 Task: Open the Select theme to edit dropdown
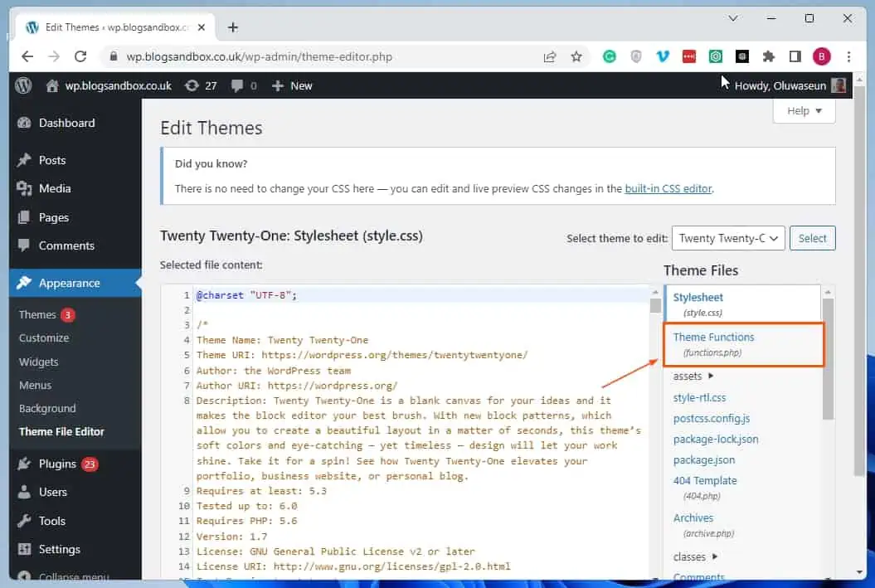tap(728, 238)
